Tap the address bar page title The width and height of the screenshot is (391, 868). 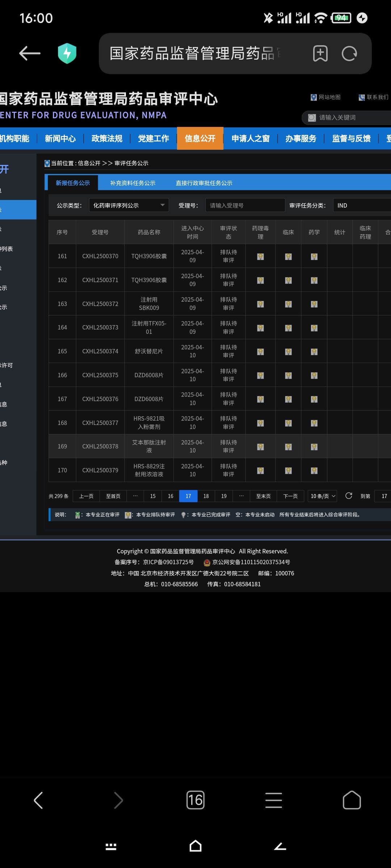tap(195, 54)
